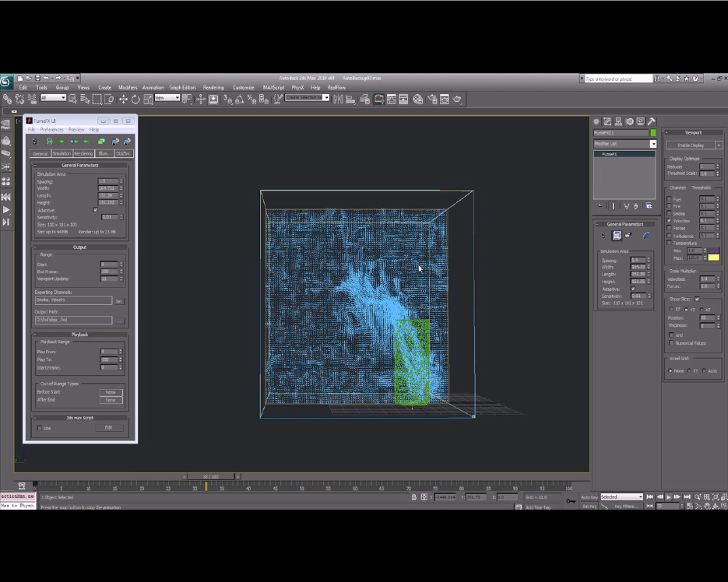Enable the Smoke channel checkbox
The width and height of the screenshot is (728, 582).
(670, 213)
